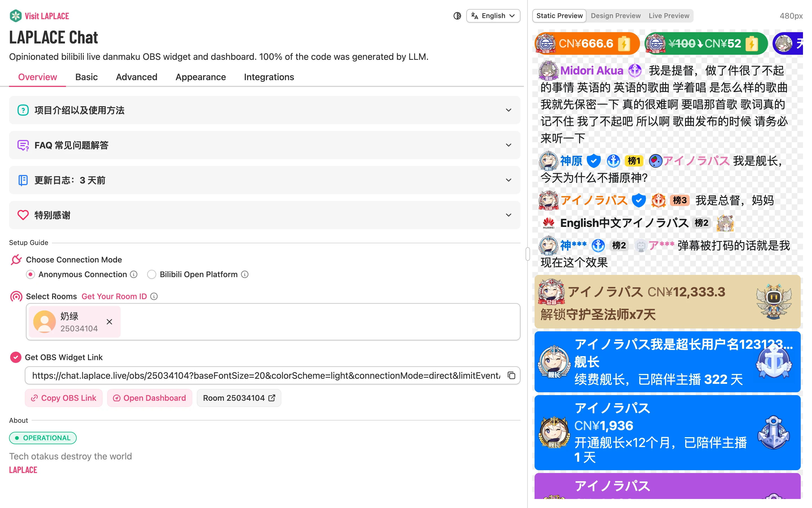This screenshot has width=812, height=508.
Task: Open the English language dropdown
Action: tap(493, 16)
